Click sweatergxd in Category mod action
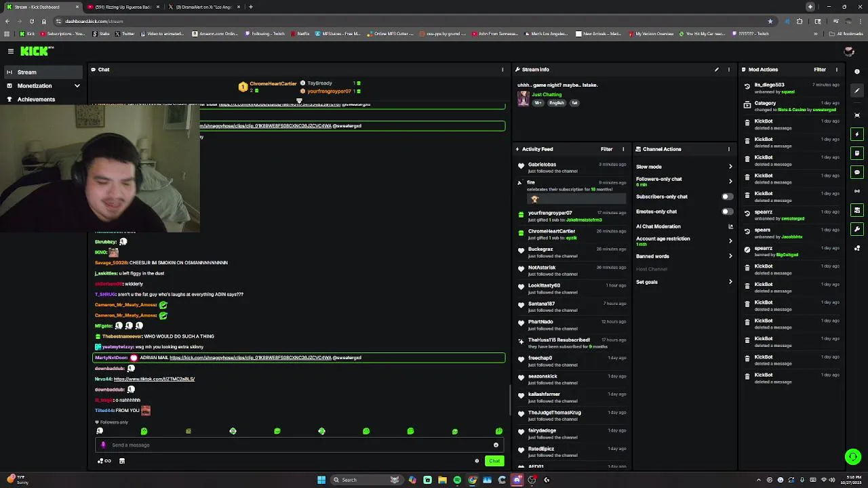 pos(824,110)
